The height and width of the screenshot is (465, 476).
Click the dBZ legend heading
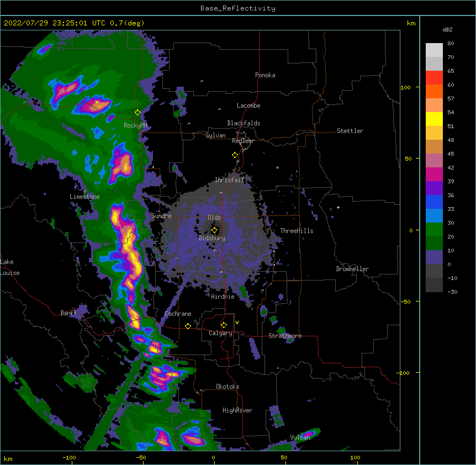coord(447,29)
